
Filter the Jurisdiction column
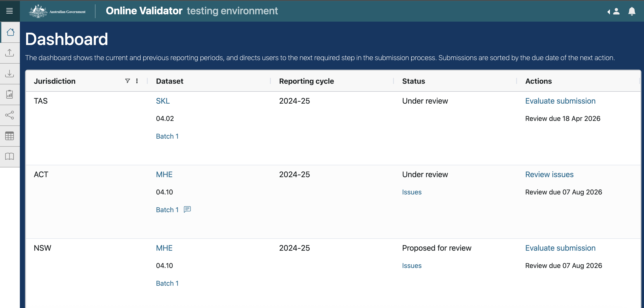click(127, 81)
